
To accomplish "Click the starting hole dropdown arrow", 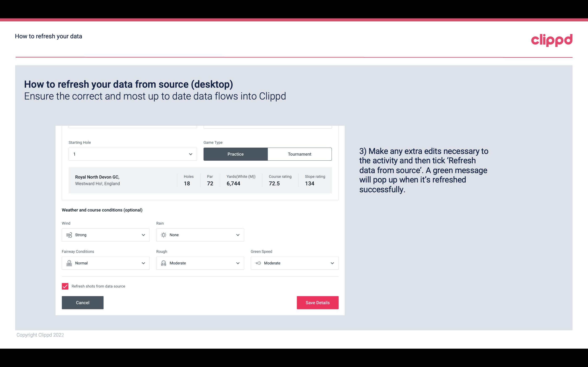I will tap(190, 154).
